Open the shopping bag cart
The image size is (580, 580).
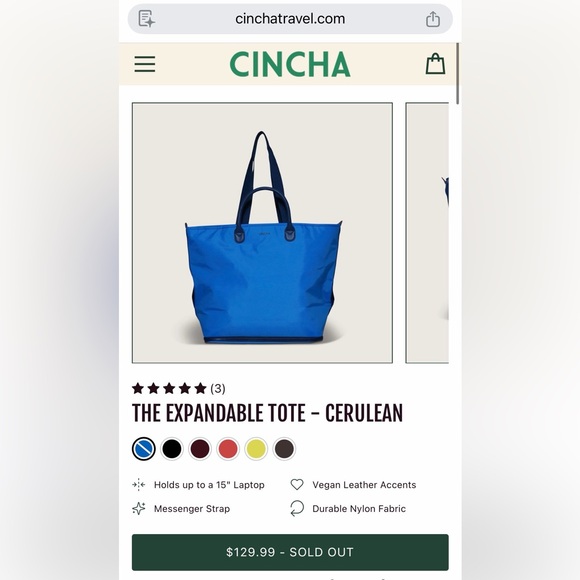click(435, 64)
